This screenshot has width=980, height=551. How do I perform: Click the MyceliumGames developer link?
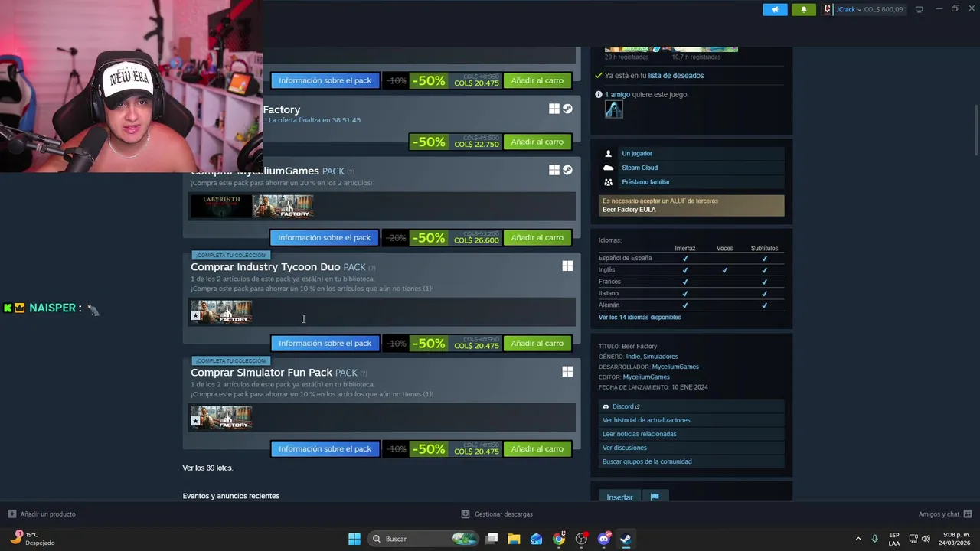[x=675, y=367]
